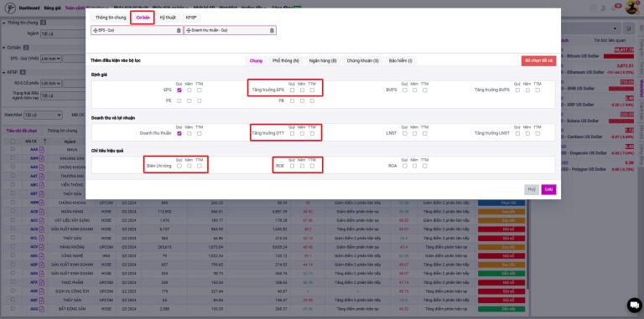Image resolution: width=644 pixels, height=319 pixels.
Task: Open the 'Tin tức liên quan' tab
Action: tap(610, 40)
